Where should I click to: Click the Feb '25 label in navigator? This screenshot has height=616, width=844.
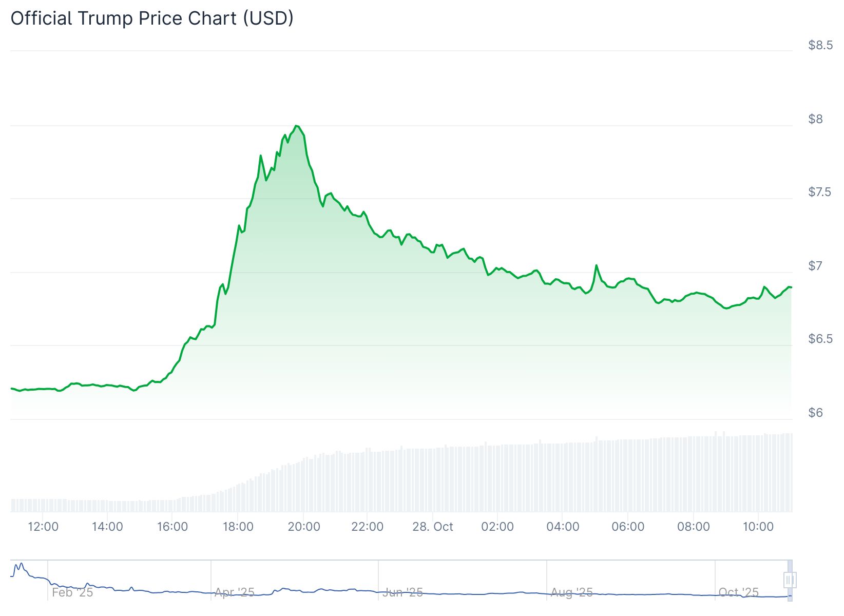(x=72, y=592)
